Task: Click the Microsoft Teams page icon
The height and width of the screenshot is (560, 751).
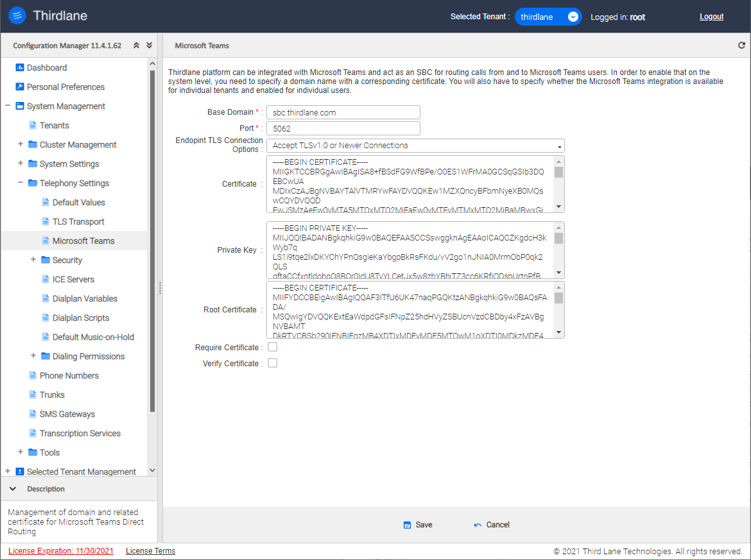Action: coord(46,241)
